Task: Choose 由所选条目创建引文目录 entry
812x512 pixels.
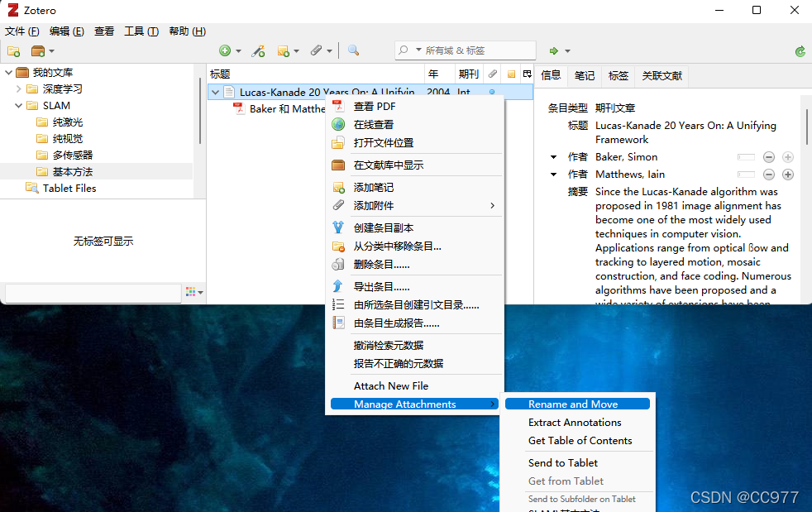Action: click(417, 304)
